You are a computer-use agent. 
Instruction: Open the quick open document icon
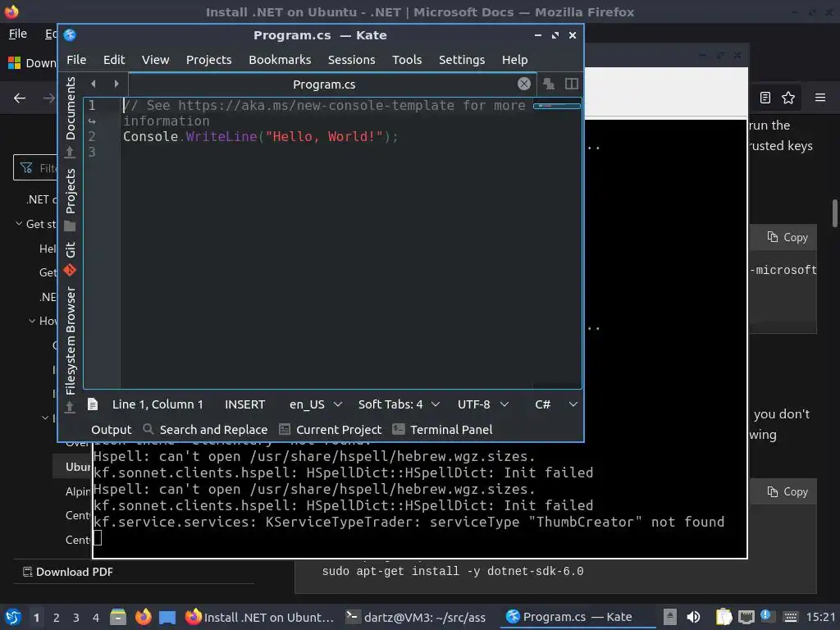click(x=549, y=84)
